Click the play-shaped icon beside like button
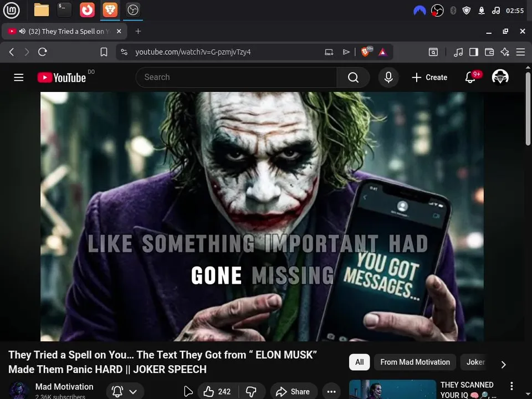The width and height of the screenshot is (532, 399). coord(188,391)
